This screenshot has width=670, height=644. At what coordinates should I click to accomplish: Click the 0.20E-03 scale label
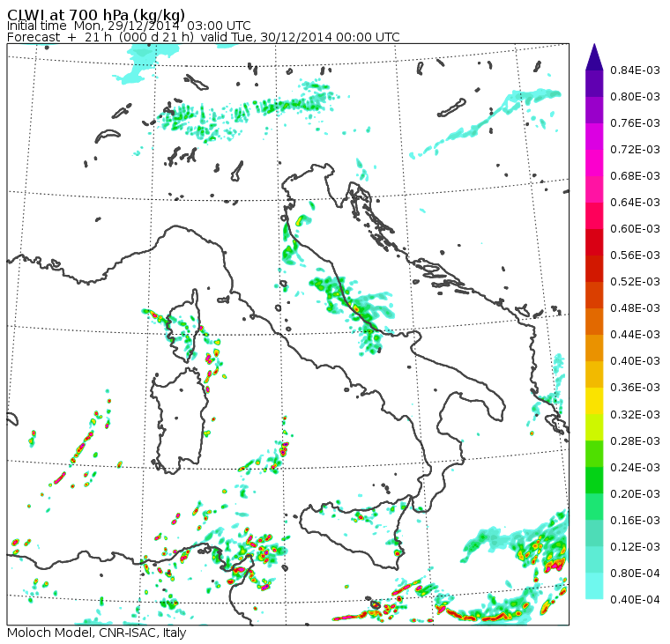[x=635, y=493]
